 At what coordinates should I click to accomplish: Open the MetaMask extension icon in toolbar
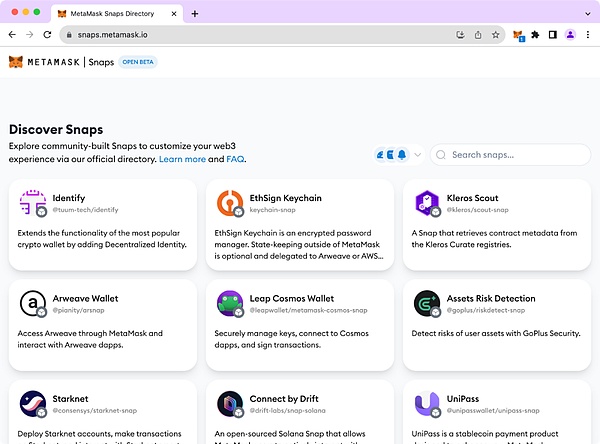[x=518, y=34]
